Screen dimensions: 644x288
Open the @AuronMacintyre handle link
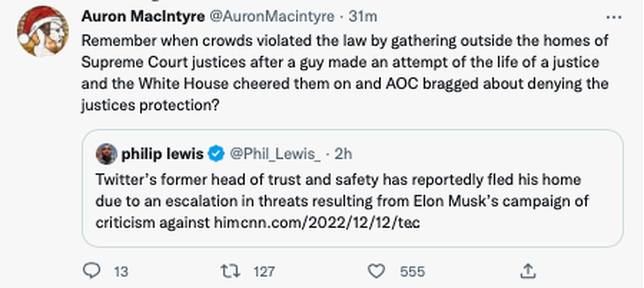click(x=272, y=17)
